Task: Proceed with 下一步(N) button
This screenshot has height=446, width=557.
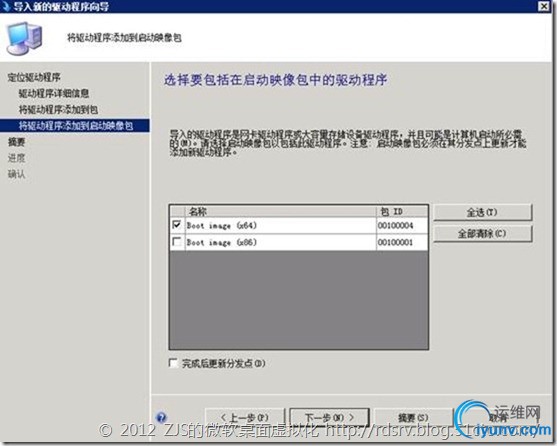Action: point(329,417)
